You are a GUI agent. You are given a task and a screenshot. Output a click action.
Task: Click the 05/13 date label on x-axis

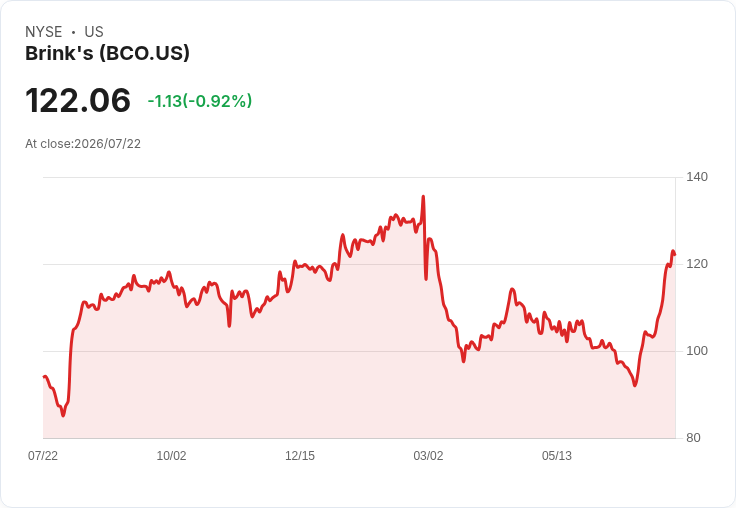pos(557,455)
